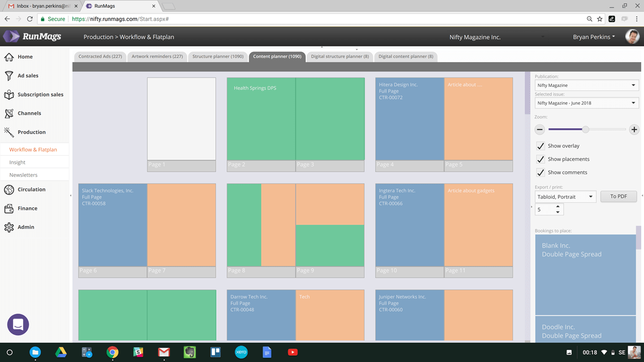This screenshot has width=644, height=362.
Task: Toggle Show placements checkbox
Action: pos(541,159)
